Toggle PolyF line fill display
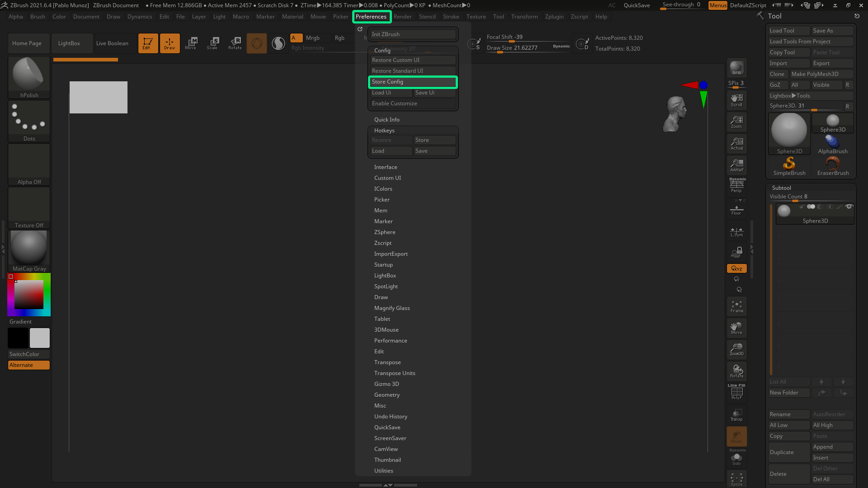The height and width of the screenshot is (488, 868). [x=736, y=392]
